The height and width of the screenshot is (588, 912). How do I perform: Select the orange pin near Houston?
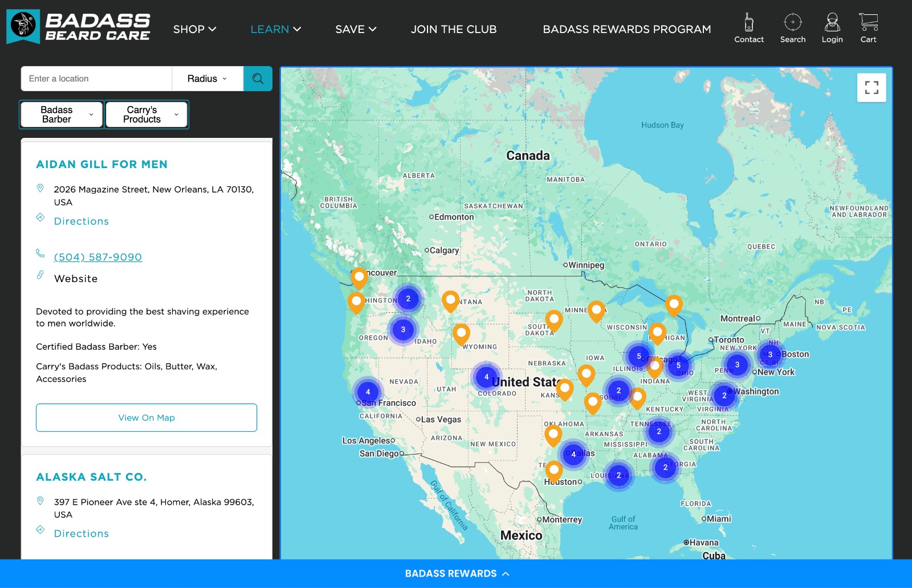[x=554, y=472]
